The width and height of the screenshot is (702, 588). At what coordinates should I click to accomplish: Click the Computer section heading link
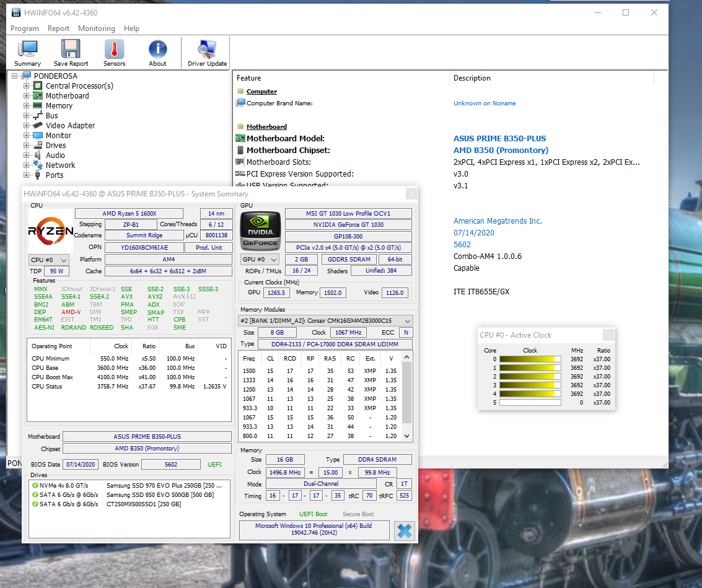click(261, 91)
